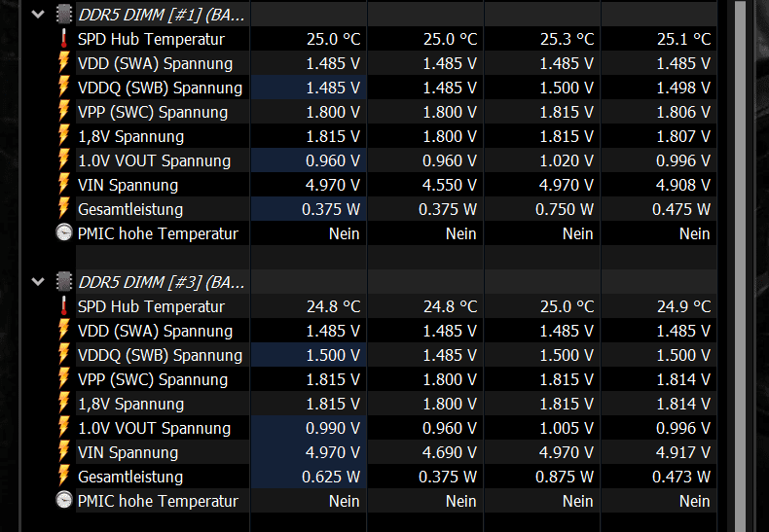Select 'VIN Spannung' under DIMM #1
Image resolution: width=769 pixels, height=532 pixels.
(128, 185)
